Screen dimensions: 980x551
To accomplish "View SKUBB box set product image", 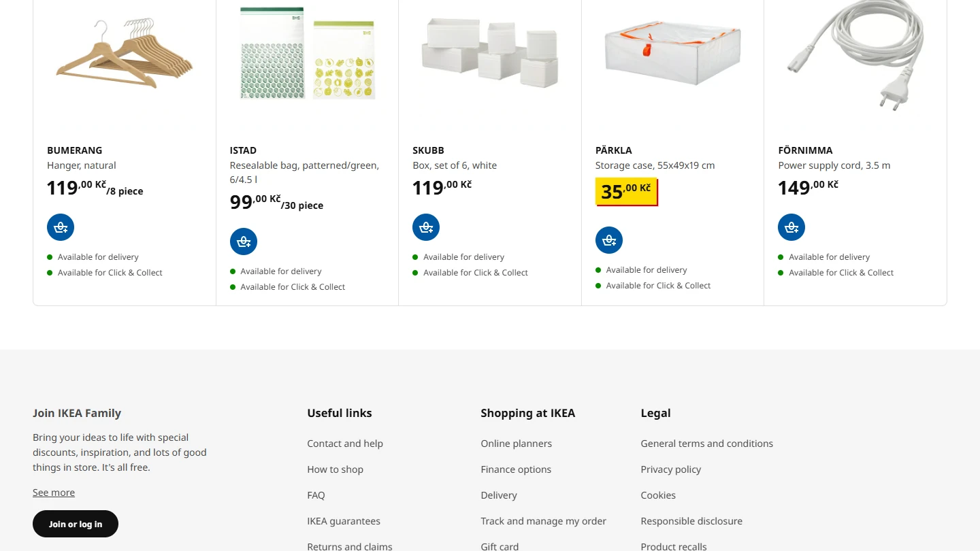I will 490,53.
